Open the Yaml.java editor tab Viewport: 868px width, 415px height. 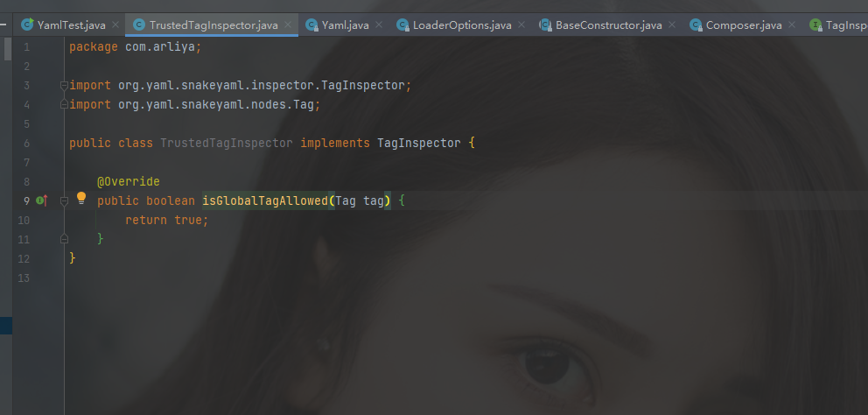[345, 25]
